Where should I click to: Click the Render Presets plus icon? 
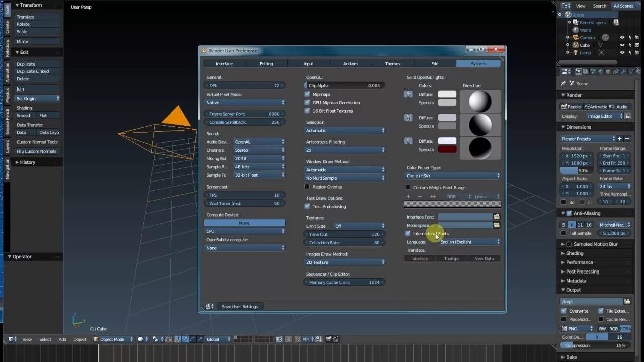[x=620, y=139]
